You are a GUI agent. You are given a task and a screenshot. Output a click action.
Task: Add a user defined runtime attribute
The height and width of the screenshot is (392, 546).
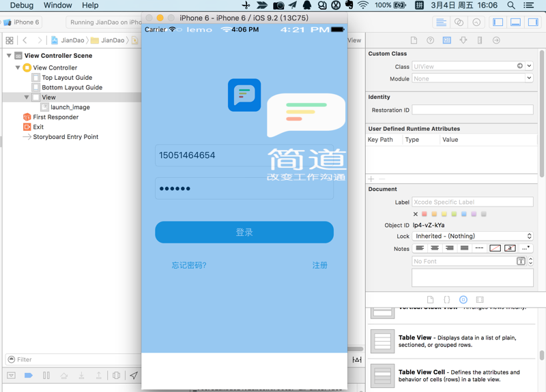371,179
